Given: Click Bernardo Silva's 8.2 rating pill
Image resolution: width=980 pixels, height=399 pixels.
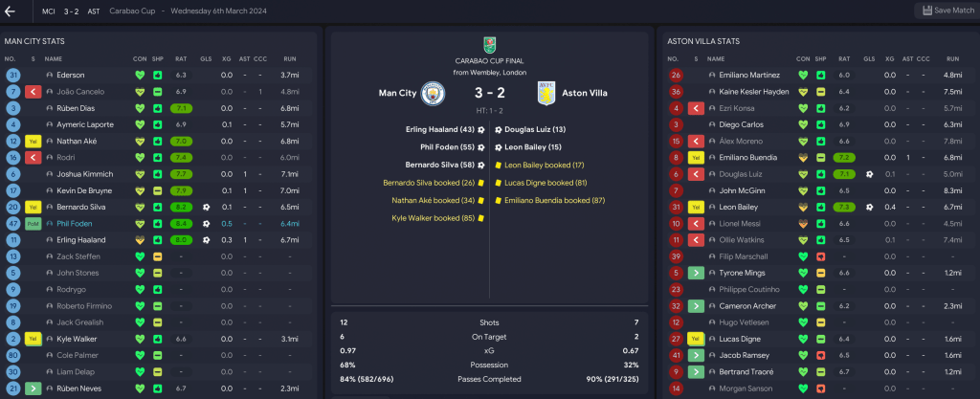Looking at the screenshot, I should (x=180, y=207).
